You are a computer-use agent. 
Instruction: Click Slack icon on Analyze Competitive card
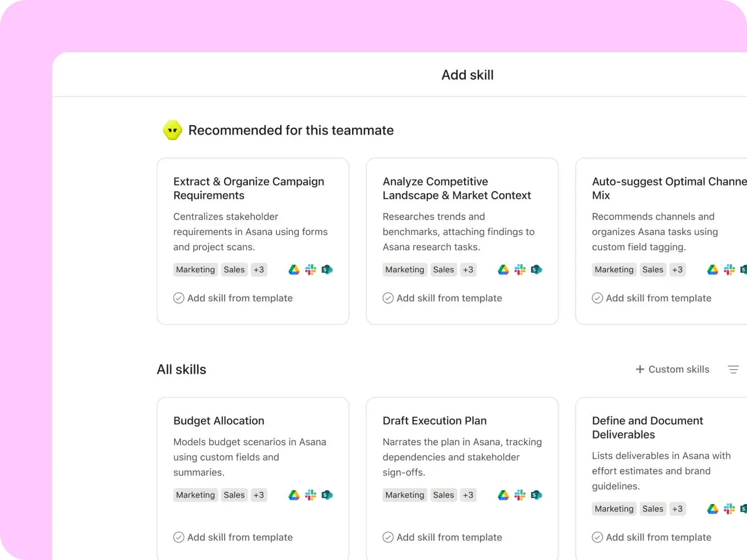click(x=520, y=270)
